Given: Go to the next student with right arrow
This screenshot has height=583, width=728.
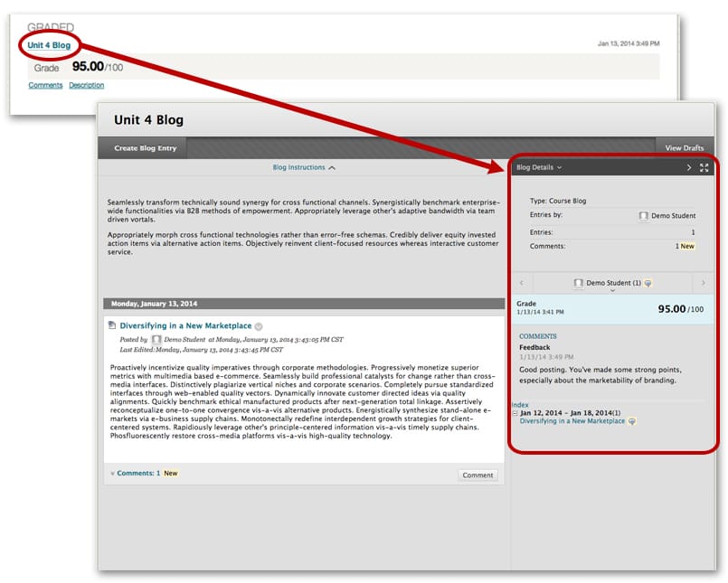Looking at the screenshot, I should pos(704,283).
